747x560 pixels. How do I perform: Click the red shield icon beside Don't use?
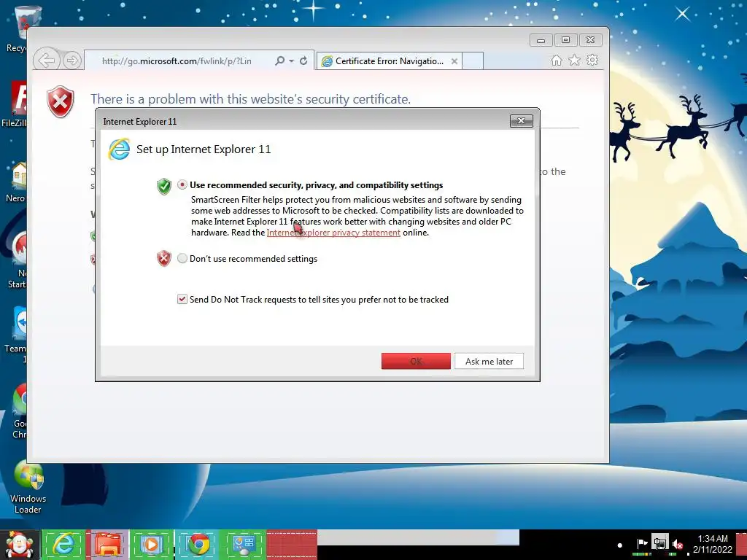(164, 259)
